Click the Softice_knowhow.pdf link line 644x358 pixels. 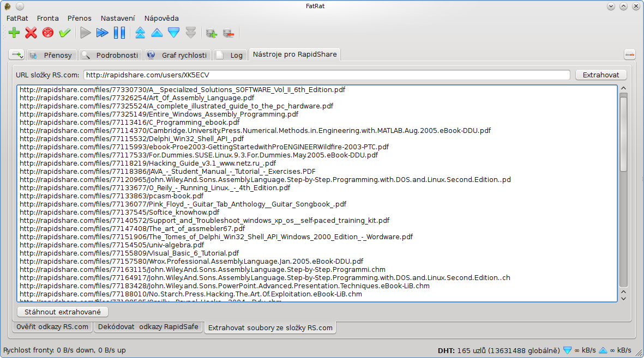(119, 213)
